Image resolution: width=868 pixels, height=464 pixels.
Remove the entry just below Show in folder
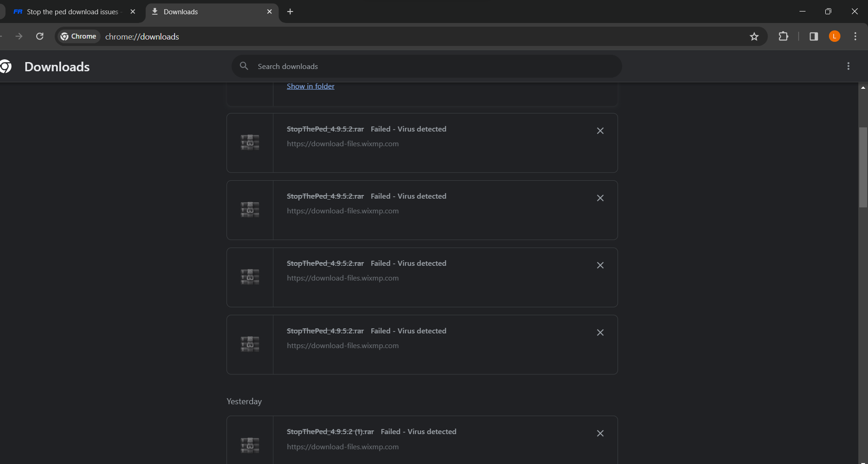600,131
